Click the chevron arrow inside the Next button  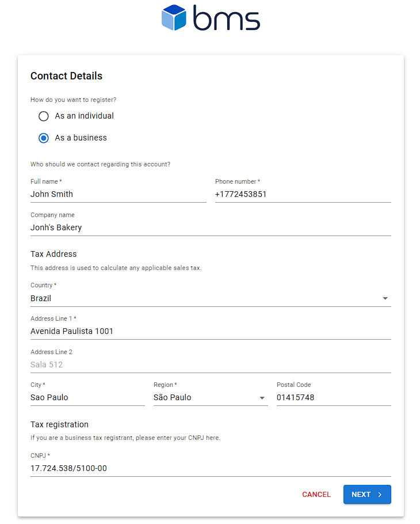(x=380, y=495)
